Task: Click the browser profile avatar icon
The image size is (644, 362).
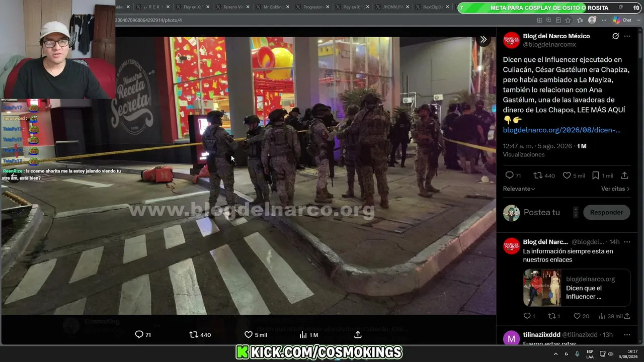Action: [592, 20]
